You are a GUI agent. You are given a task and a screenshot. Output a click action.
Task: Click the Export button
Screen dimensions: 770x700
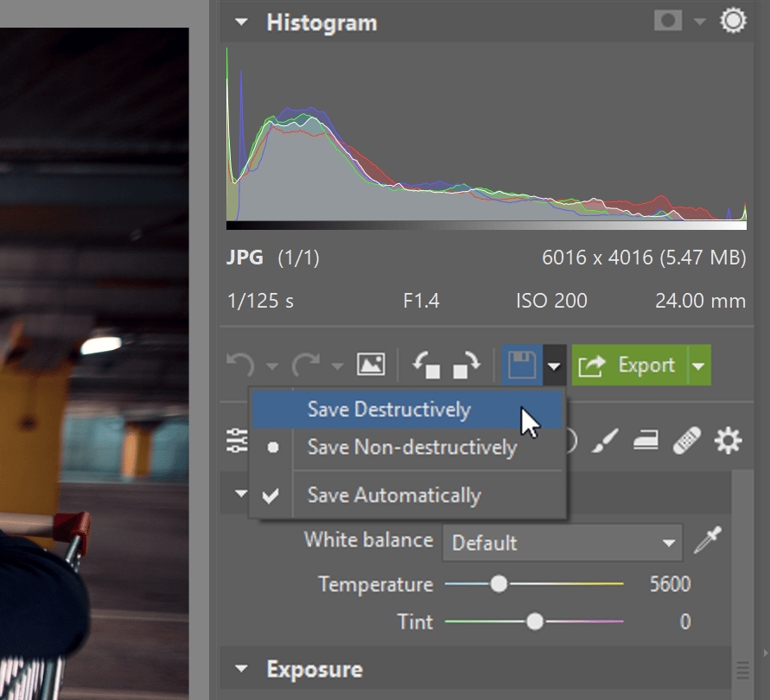pyautogui.click(x=629, y=365)
